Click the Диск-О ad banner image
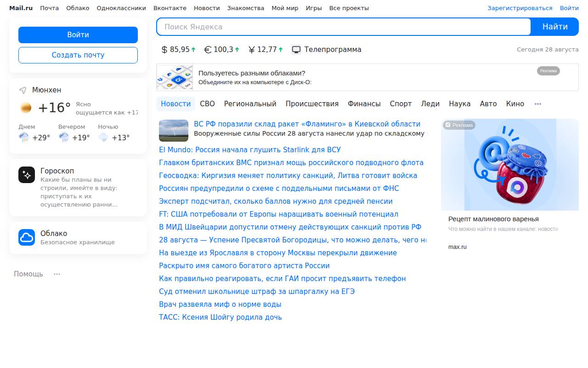This screenshot has height=368, width=588. pos(175,77)
